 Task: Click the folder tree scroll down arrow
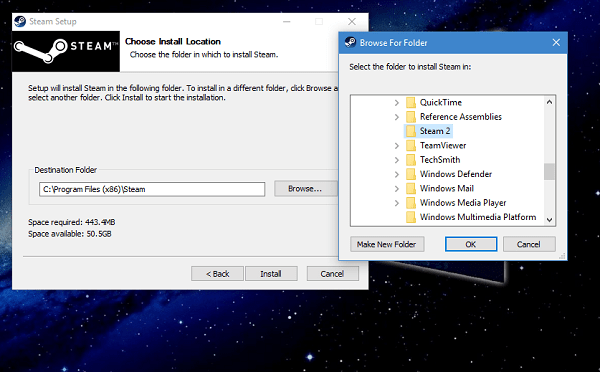click(549, 220)
